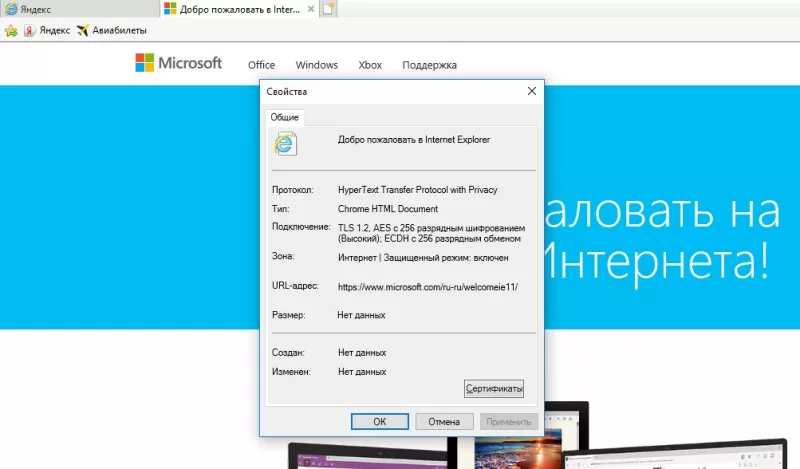Screen dimensions: 800x469
Task: Click the Протокол: label
Action: pyautogui.click(x=292, y=189)
